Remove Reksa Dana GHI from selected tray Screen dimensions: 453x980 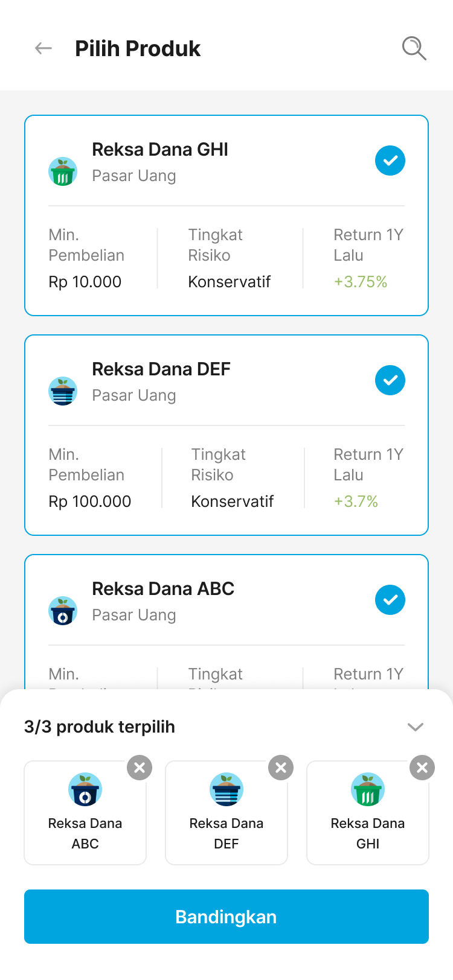point(422,768)
